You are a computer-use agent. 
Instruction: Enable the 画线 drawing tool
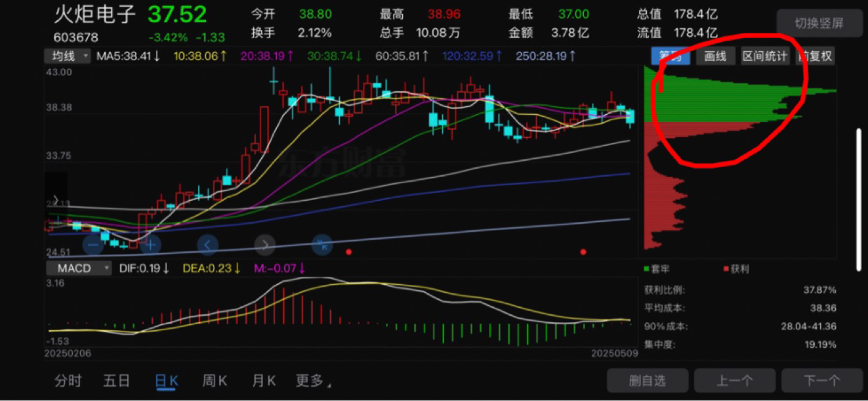[x=715, y=56]
